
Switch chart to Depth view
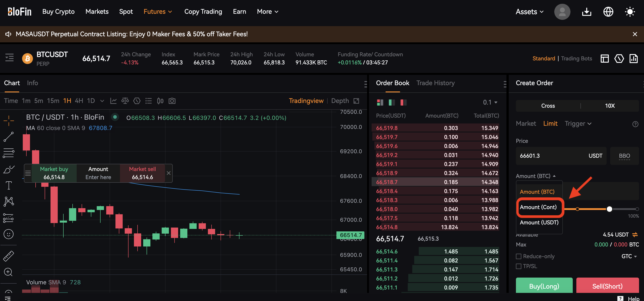point(340,101)
